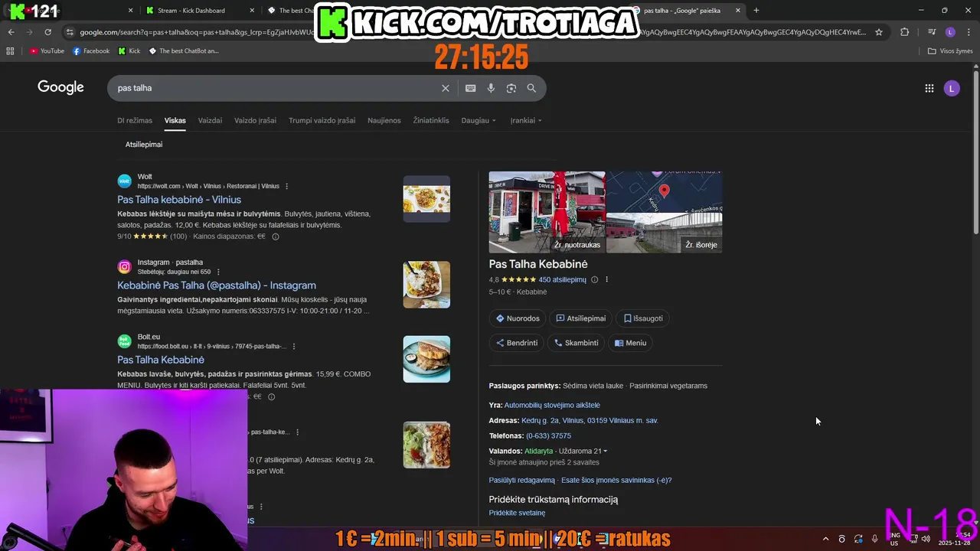Click the magnifying glass search icon
Viewport: 980px width, 551px height.
point(531,88)
